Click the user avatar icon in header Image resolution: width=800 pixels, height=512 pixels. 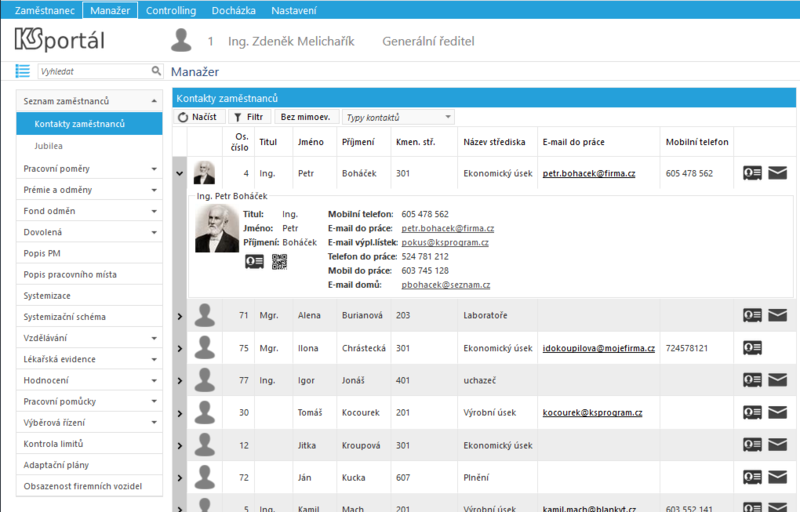pos(181,40)
